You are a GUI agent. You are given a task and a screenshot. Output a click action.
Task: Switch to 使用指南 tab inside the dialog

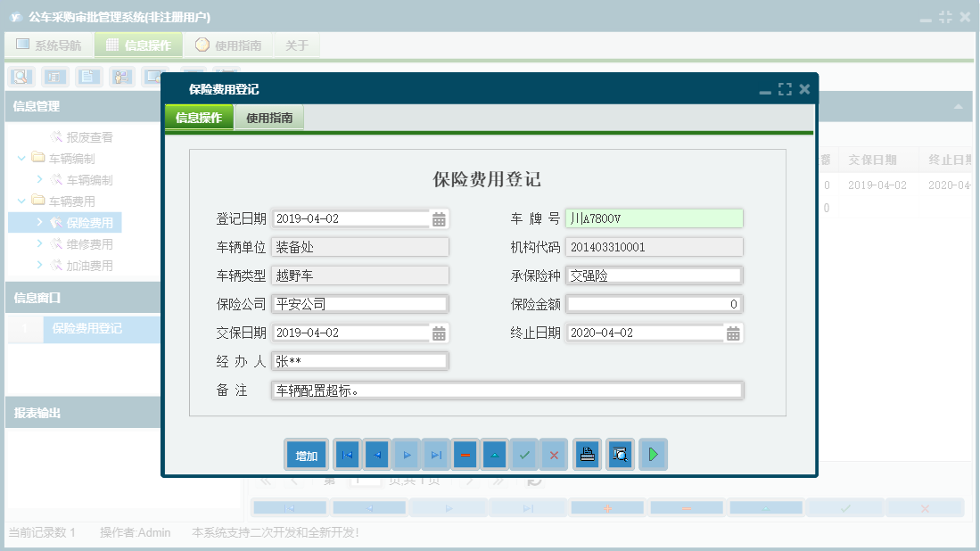(x=268, y=116)
